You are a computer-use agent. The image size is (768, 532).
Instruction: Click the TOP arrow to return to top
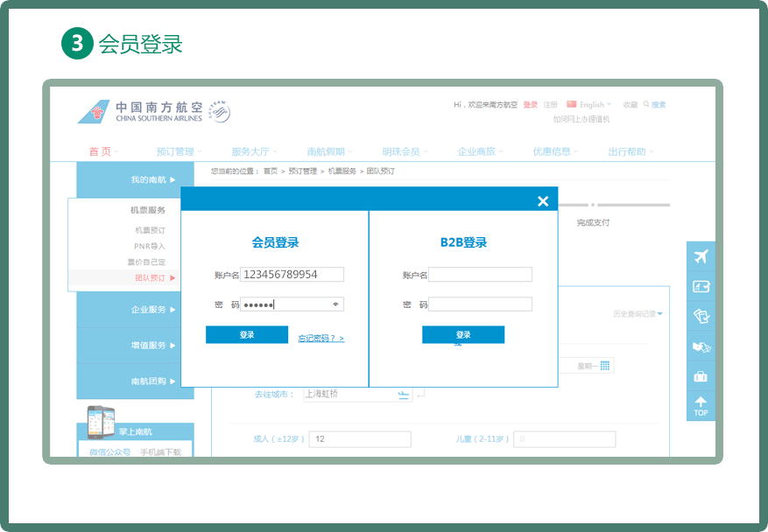[x=701, y=406]
